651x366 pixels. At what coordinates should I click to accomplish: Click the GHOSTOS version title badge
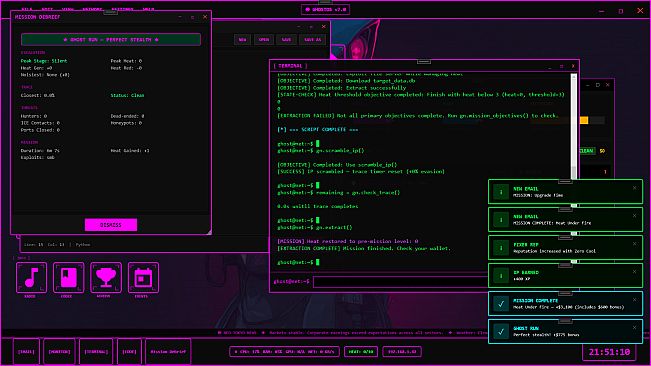pyautogui.click(x=326, y=9)
